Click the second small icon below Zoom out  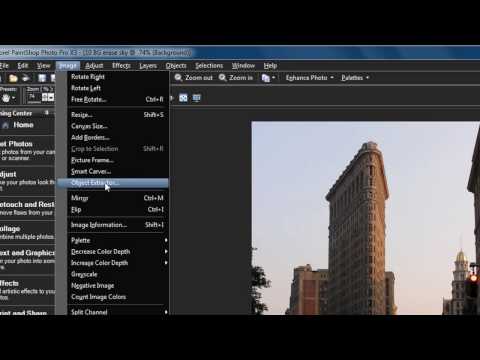[x=196, y=98]
